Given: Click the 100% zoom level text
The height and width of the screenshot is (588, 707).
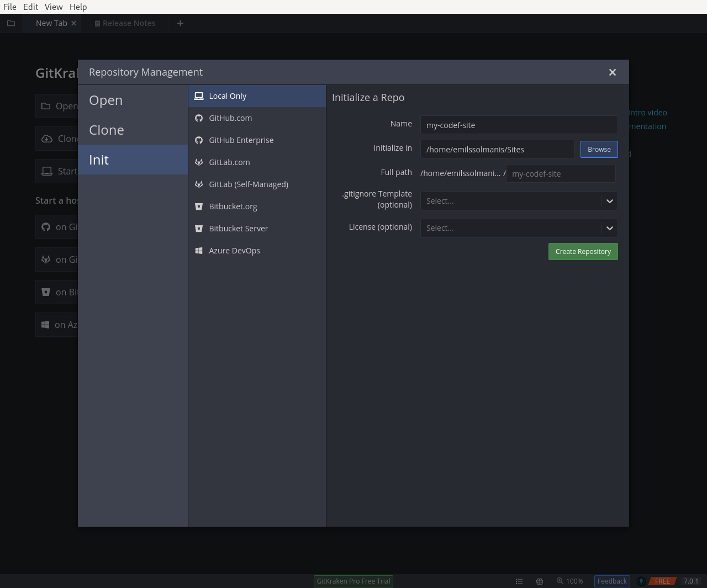Looking at the screenshot, I should coord(574,581).
